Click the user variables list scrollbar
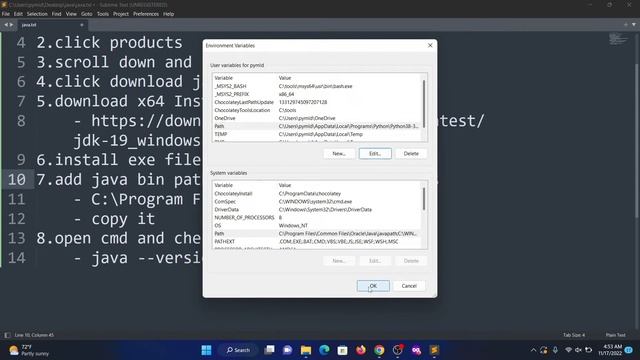The image size is (640, 360). click(424, 104)
